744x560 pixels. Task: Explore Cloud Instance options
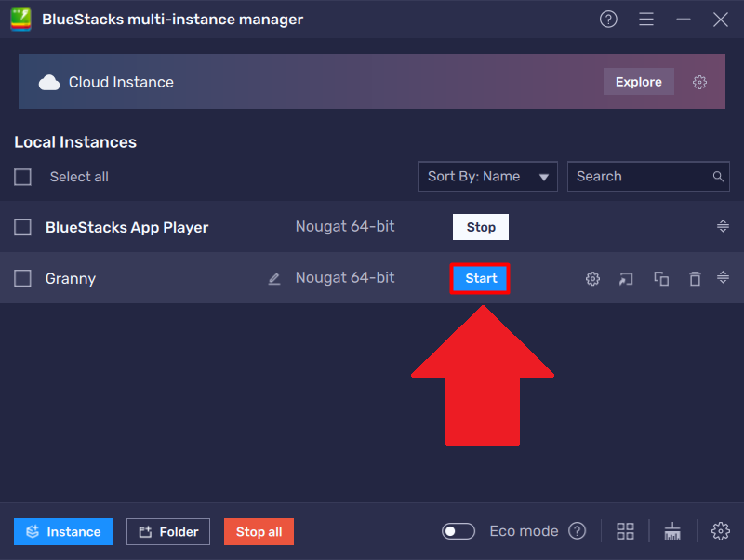click(x=638, y=81)
